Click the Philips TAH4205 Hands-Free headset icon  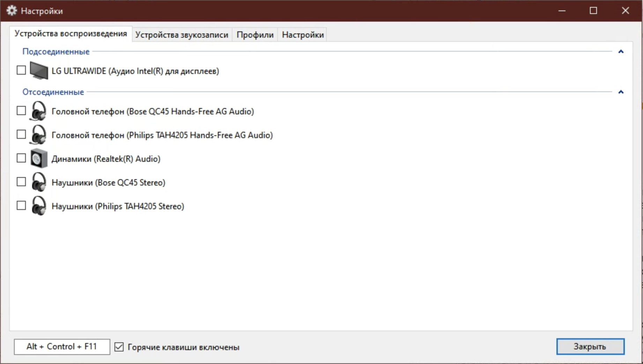(x=38, y=135)
